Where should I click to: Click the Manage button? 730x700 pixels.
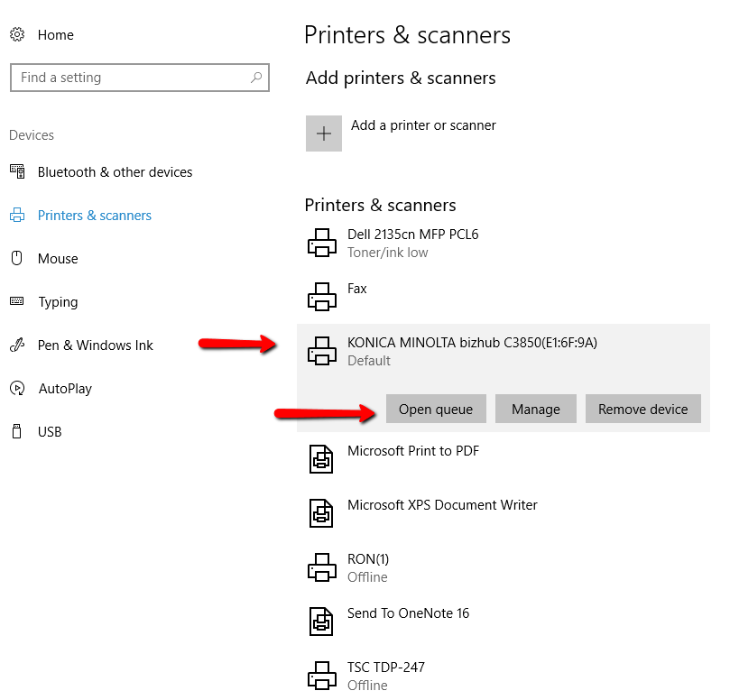click(536, 410)
